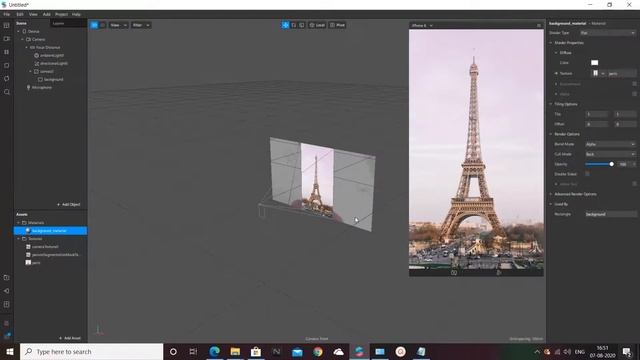Switch to 3D viewport mode blue button

tap(94, 25)
